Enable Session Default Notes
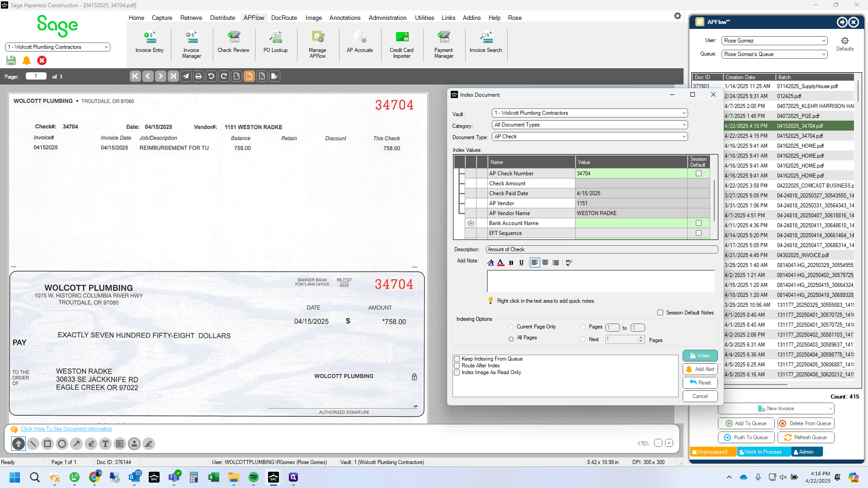868x488 pixels. 660,313
